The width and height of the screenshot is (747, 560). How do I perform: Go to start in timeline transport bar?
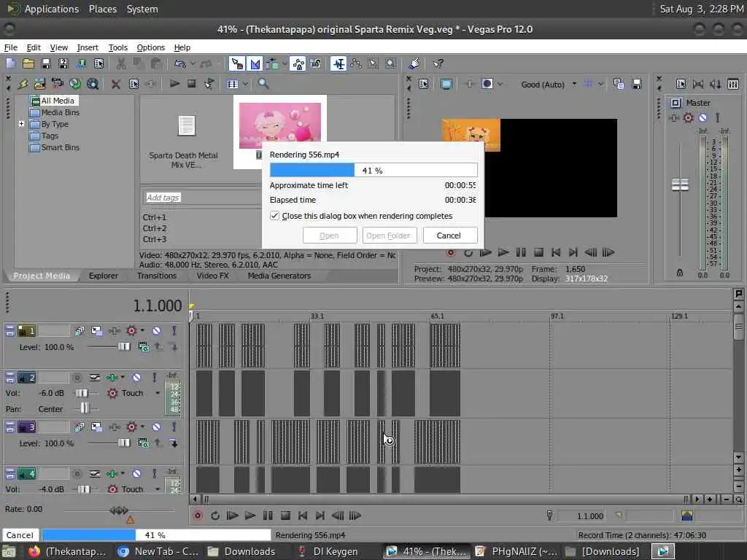303,516
